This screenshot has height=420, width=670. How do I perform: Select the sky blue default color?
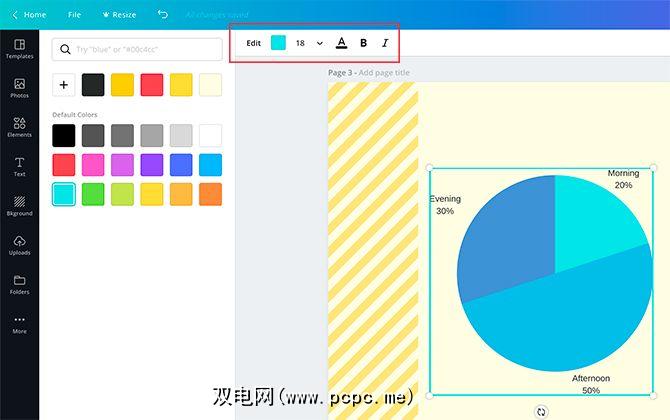coord(210,165)
